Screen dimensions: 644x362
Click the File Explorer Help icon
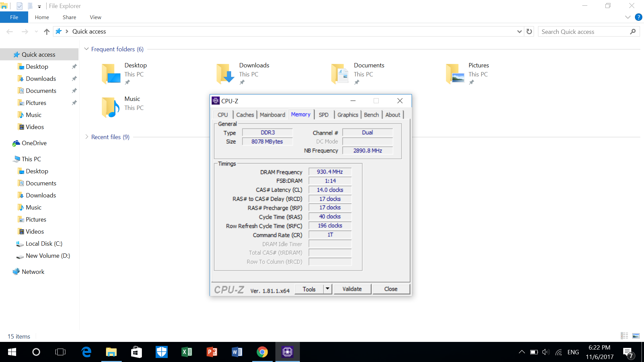coord(638,17)
